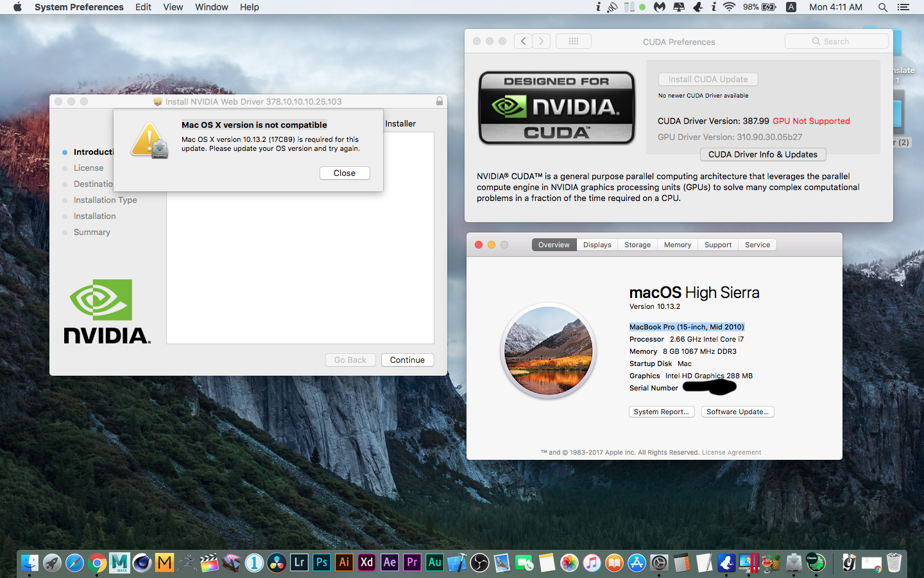The height and width of the screenshot is (578, 924).
Task: Click the License step in installer sidebar
Action: pos(89,168)
